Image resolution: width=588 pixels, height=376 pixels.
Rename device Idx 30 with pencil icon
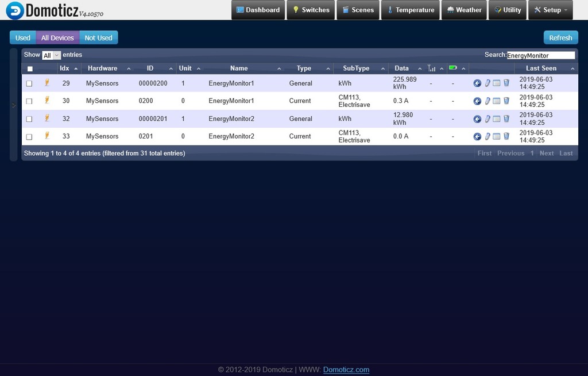(487, 101)
